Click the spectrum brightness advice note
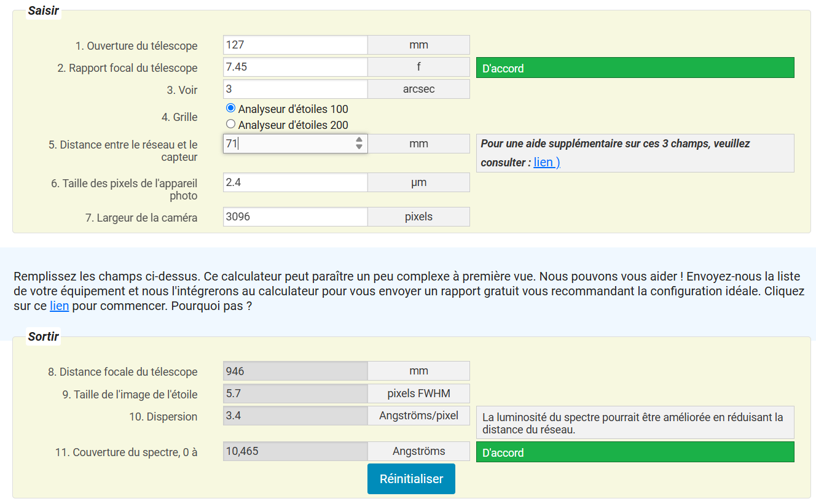This screenshot has width=816, height=504. coord(635,423)
